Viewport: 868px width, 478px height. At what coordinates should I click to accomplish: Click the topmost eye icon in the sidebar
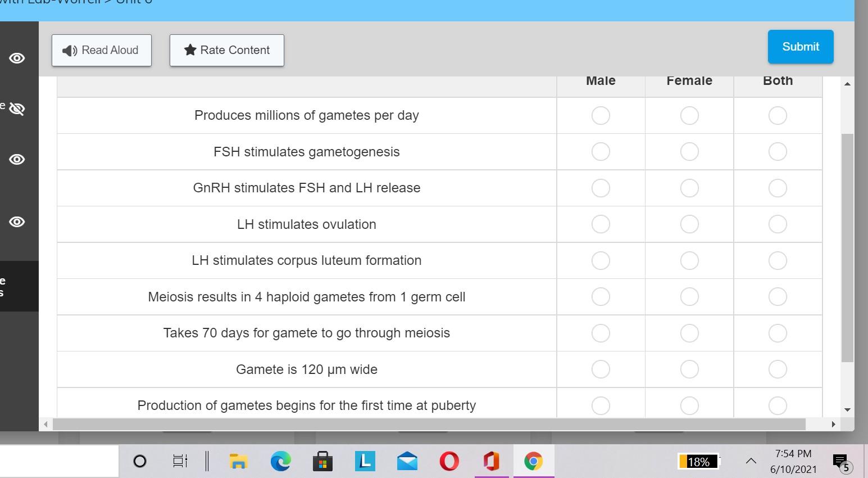pyautogui.click(x=17, y=58)
